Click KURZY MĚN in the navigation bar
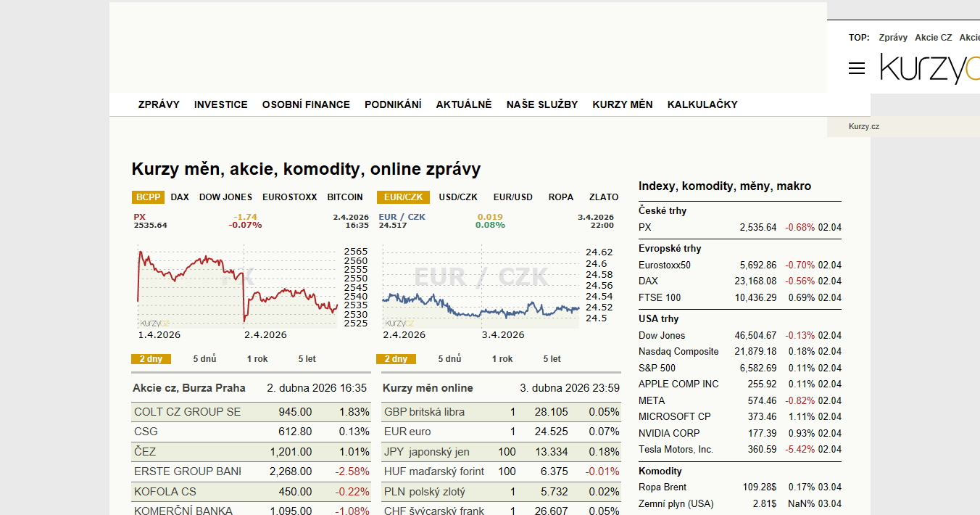 pyautogui.click(x=623, y=104)
